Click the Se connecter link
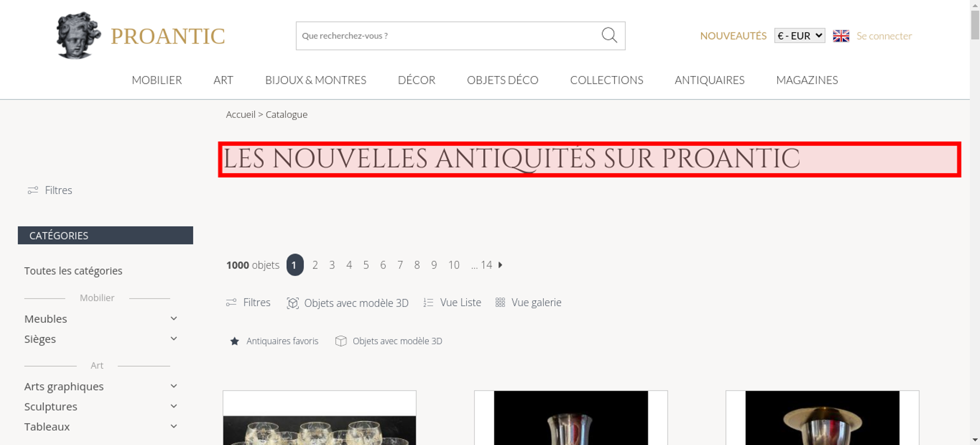980x445 pixels. point(884,36)
